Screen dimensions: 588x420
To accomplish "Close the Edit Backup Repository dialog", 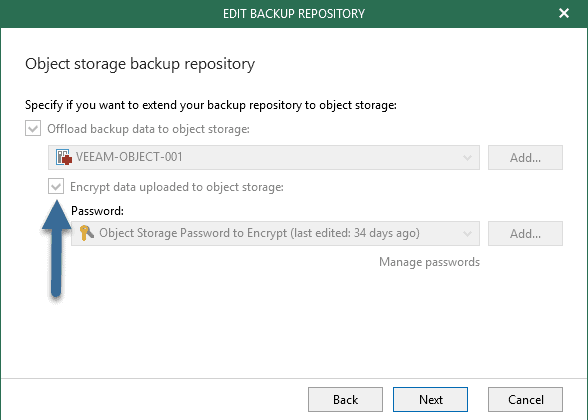I will pos(564,14).
